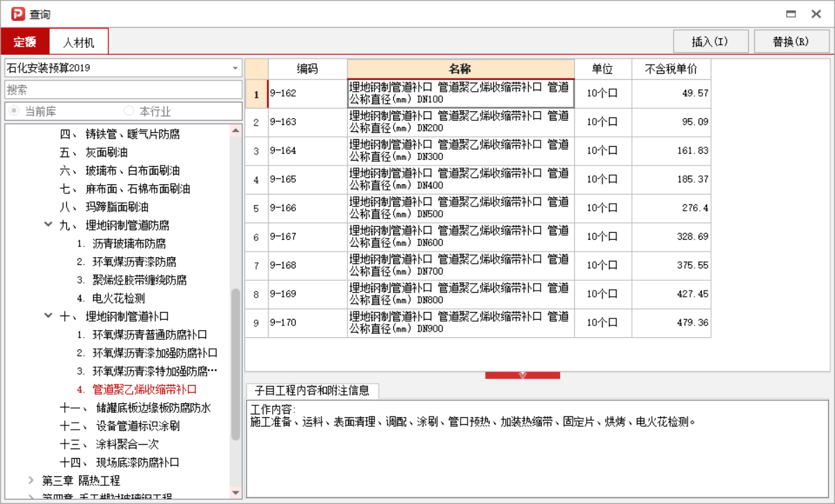The image size is (835, 504).
Task: Open 3. 环氧煤沥青漆特加强防腐 item
Action: [147, 371]
